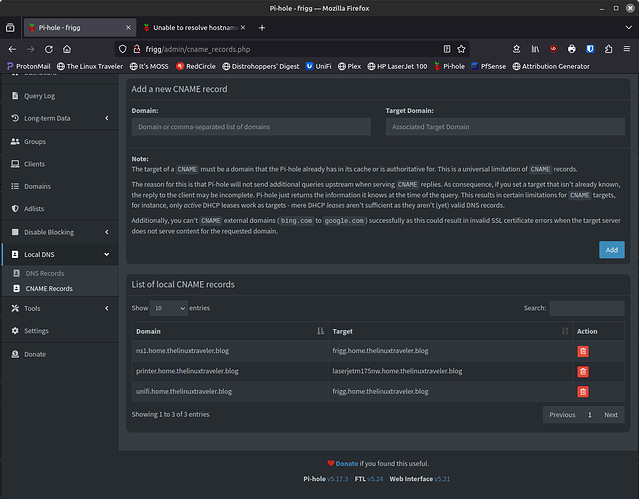Expand the Tools sidebar menu

60,308
